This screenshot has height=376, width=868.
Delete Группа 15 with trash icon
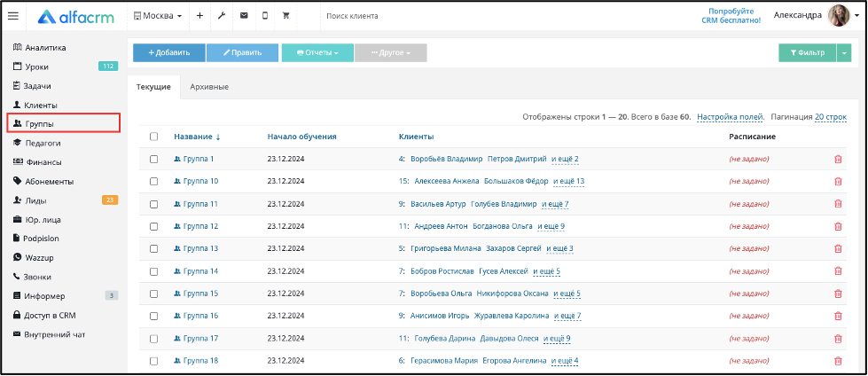coord(838,294)
